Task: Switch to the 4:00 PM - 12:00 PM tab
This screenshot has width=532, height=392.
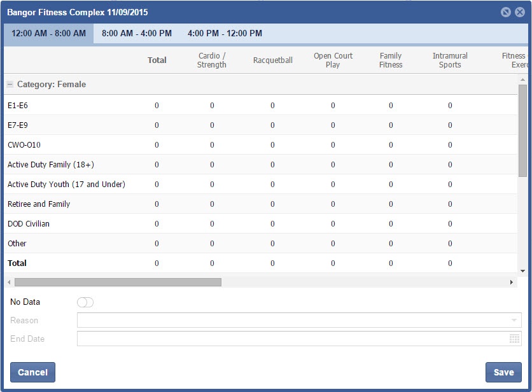Action: pos(225,34)
